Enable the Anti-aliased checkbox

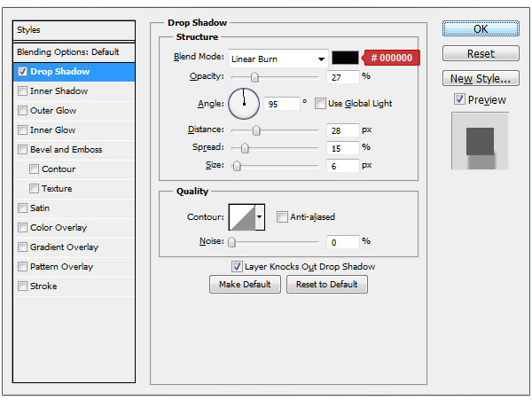282,216
